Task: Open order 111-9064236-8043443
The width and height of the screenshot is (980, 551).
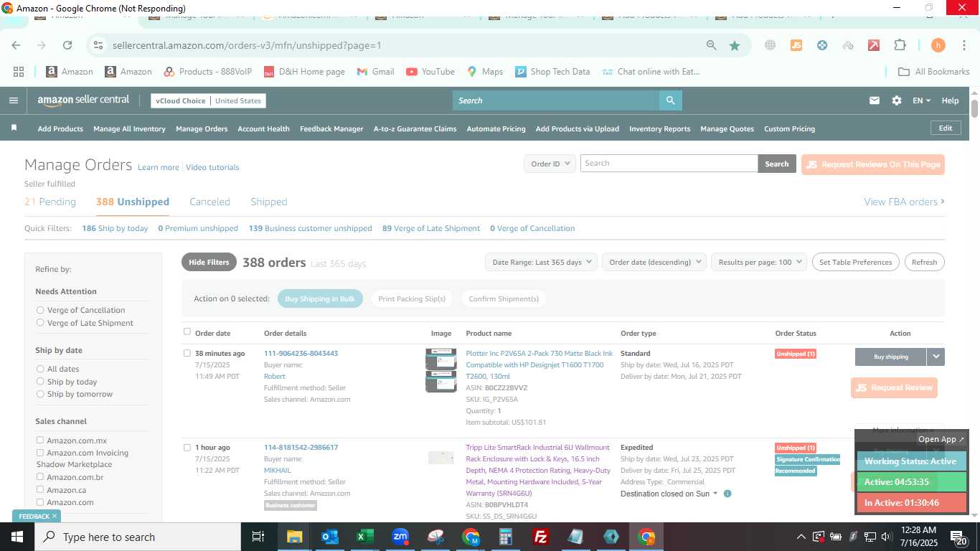Action: 301,353
